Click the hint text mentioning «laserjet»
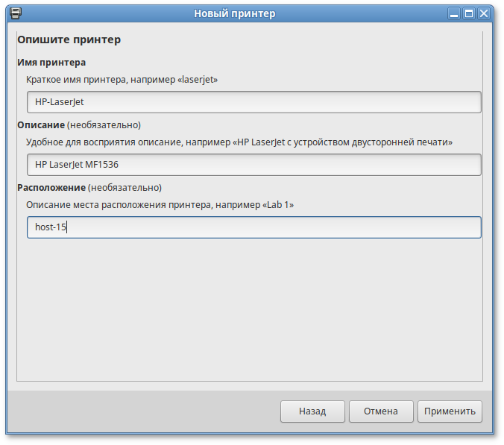Image resolution: width=504 pixels, height=445 pixels. pos(122,79)
